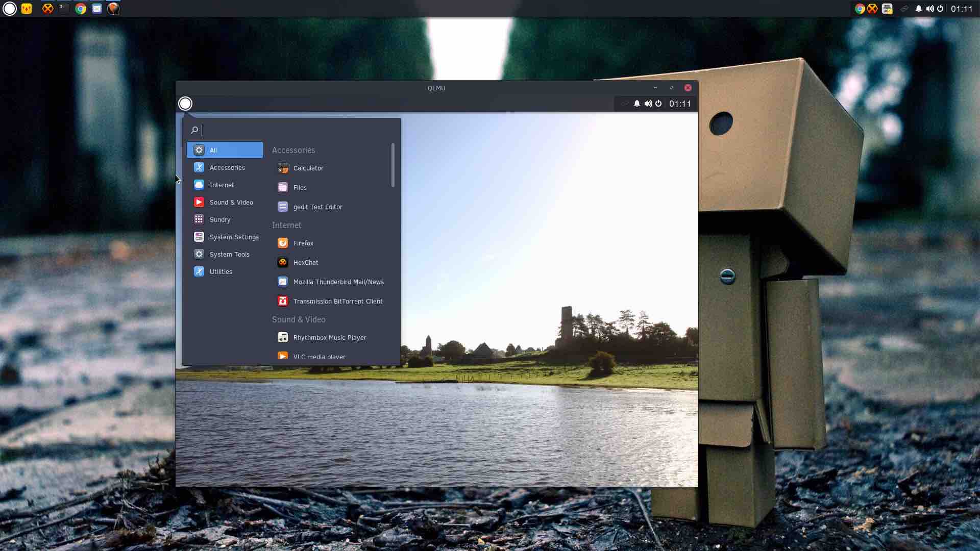
Task: Launch VLC media player
Action: (x=318, y=356)
